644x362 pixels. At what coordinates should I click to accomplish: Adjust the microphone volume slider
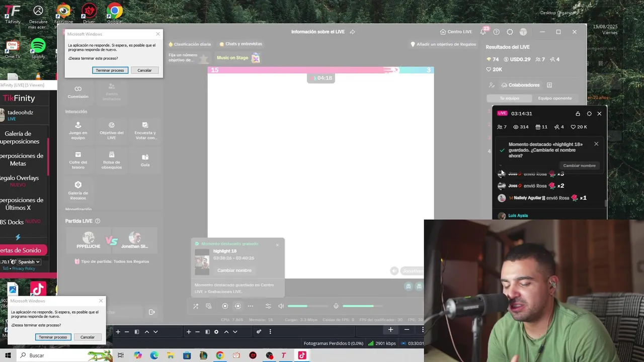point(362,306)
